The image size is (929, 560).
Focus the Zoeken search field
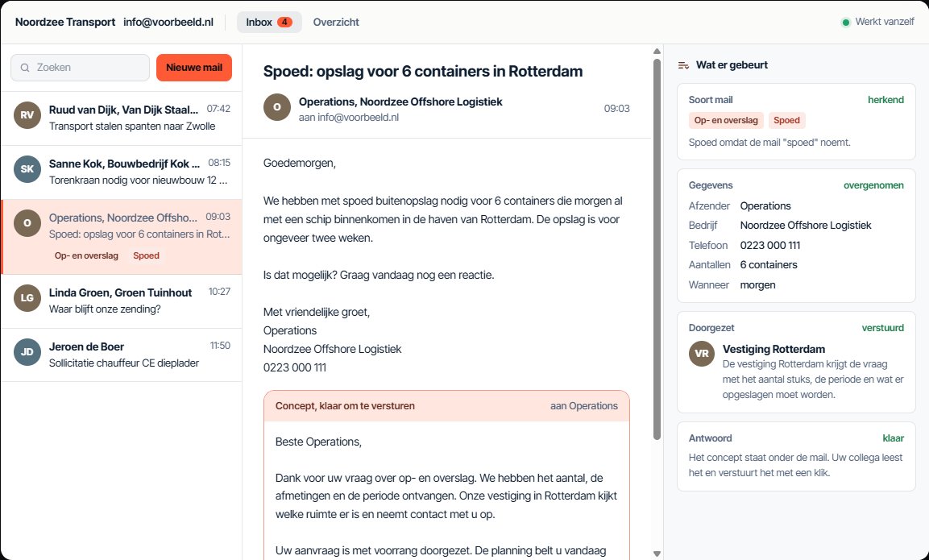click(x=80, y=68)
